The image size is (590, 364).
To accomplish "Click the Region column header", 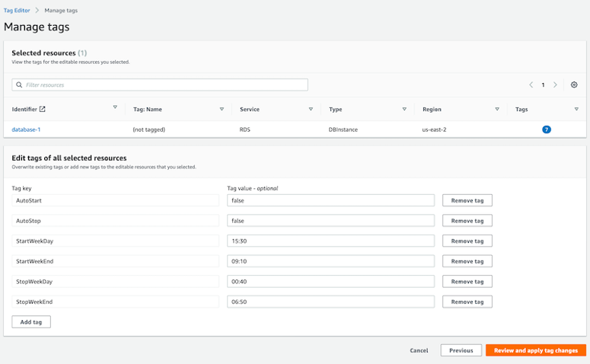I will coord(432,109).
